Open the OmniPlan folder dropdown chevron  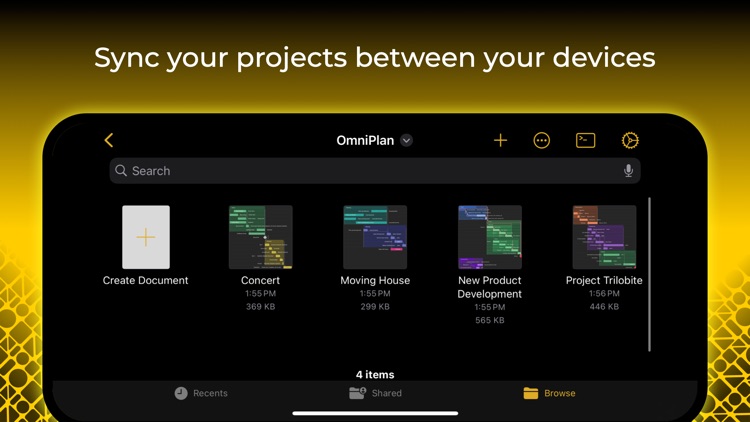click(406, 140)
